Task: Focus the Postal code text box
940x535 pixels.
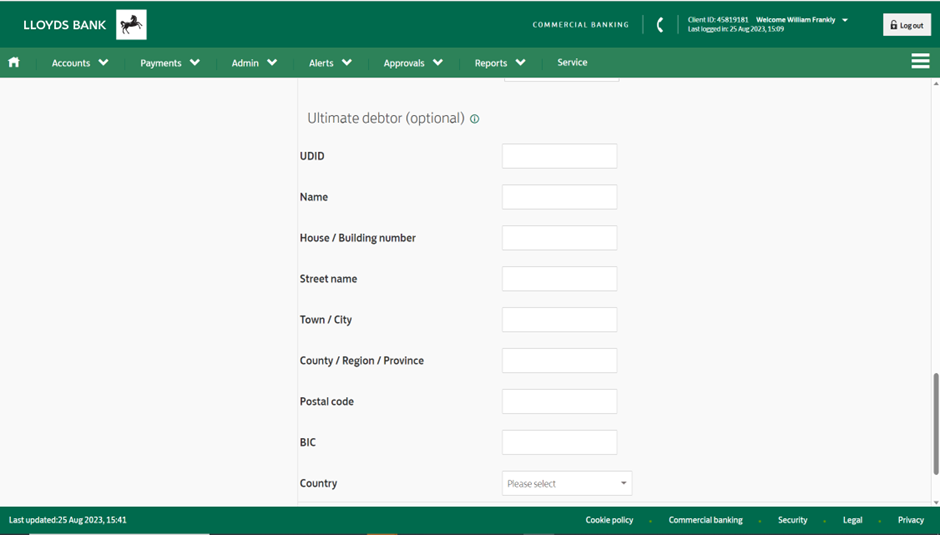Action: coord(559,402)
